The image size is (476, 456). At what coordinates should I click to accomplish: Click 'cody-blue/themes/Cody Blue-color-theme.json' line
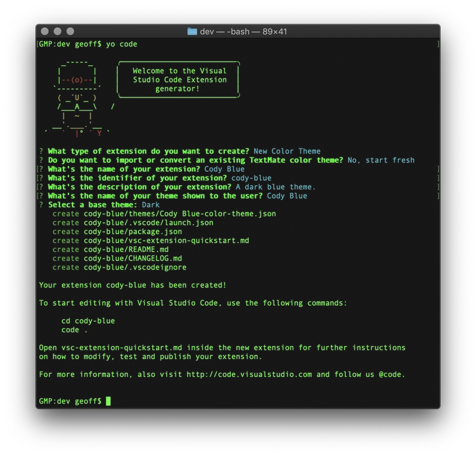[180, 214]
